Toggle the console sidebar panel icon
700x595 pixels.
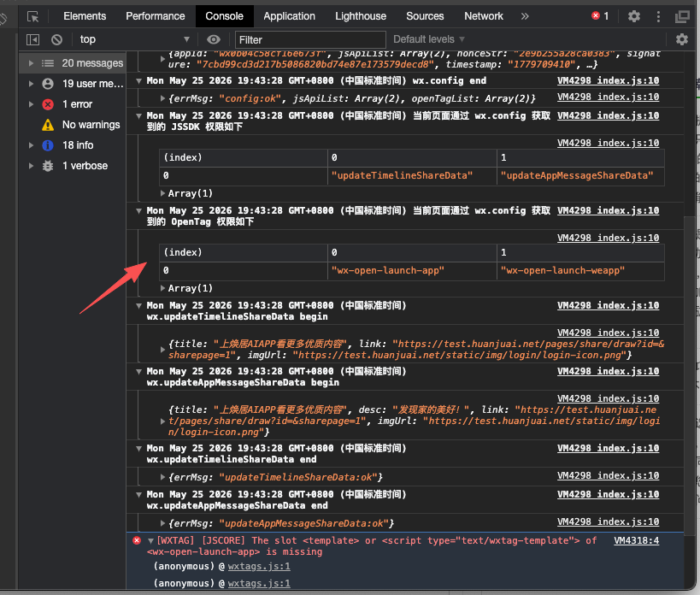32,39
